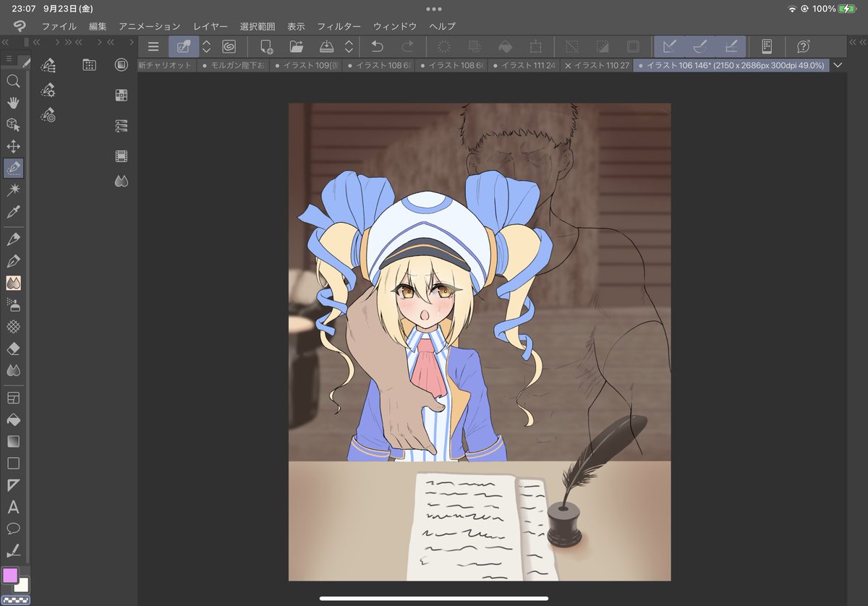This screenshot has width=868, height=606.
Task: Toggle snap to grid
Action: pos(731,46)
